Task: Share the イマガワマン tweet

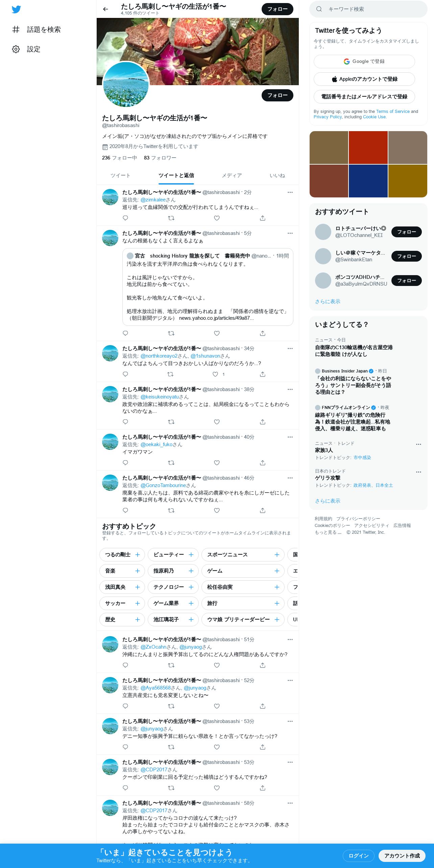Action: point(263,463)
